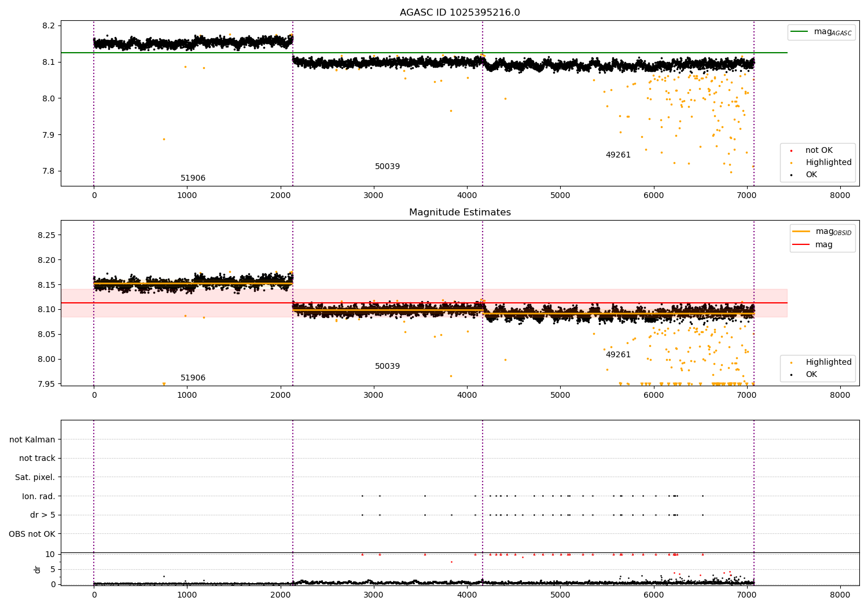
Task: Click the 'OBS not OK' axis label
Action: [x=32, y=534]
